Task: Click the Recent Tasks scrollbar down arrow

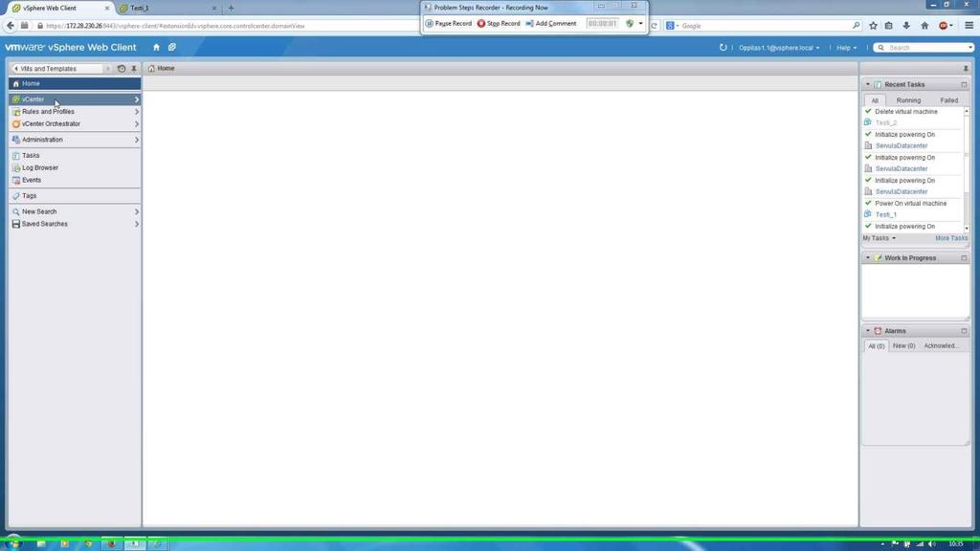Action: point(967,229)
